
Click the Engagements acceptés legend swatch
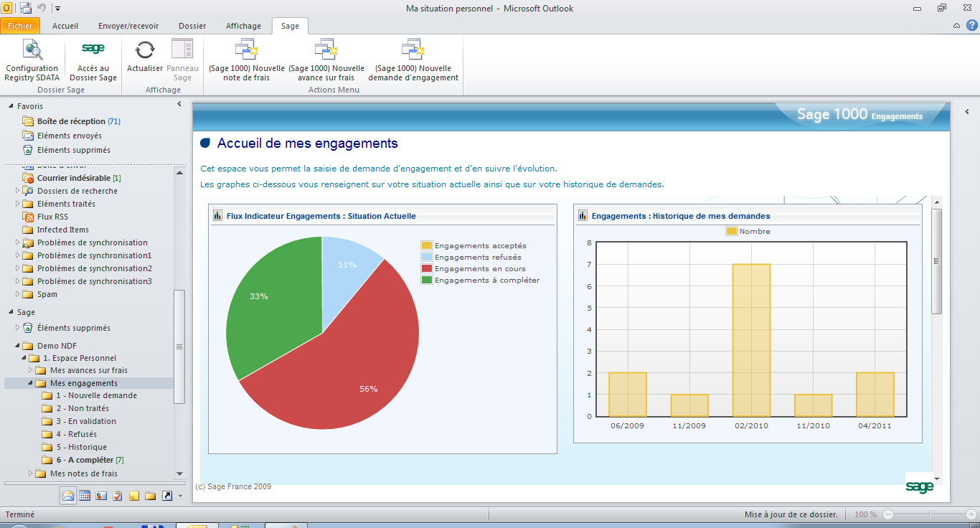[x=427, y=245]
